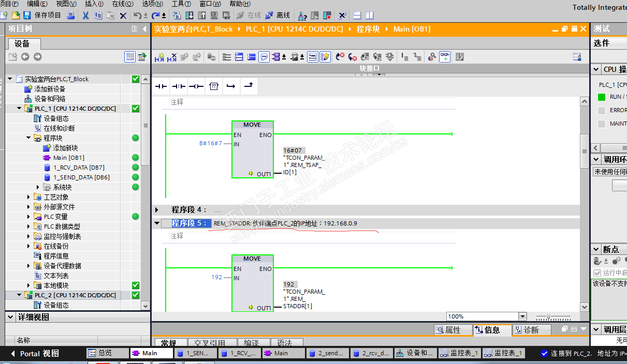Open the 视图 menu
The height and width of the screenshot is (364, 627).
coord(66,4)
